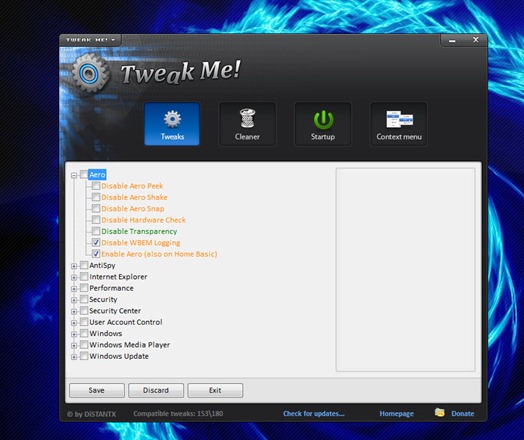Check the AntiSpy category checkbox
The width and height of the screenshot is (524, 440).
coord(84,265)
